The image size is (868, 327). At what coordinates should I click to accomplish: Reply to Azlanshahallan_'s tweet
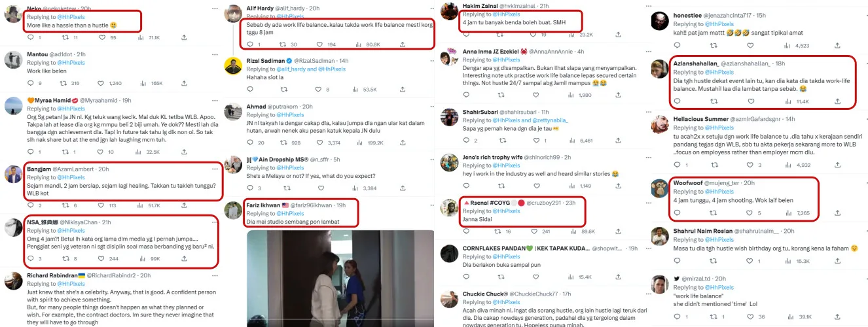(678, 101)
